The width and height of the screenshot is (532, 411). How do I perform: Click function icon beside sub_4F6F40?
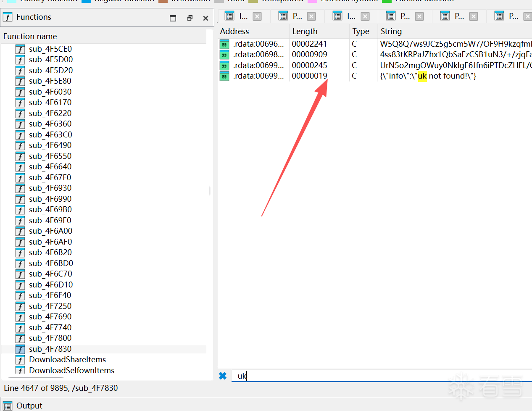[20, 295]
